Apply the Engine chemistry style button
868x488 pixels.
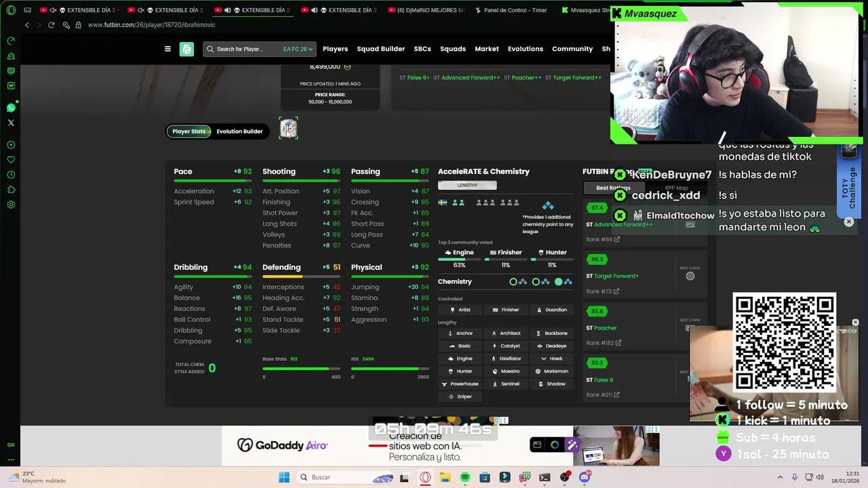[460, 359]
